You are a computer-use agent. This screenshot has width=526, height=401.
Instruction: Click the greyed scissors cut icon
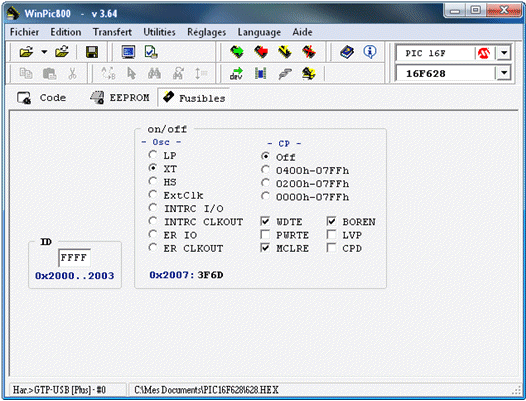click(x=72, y=73)
